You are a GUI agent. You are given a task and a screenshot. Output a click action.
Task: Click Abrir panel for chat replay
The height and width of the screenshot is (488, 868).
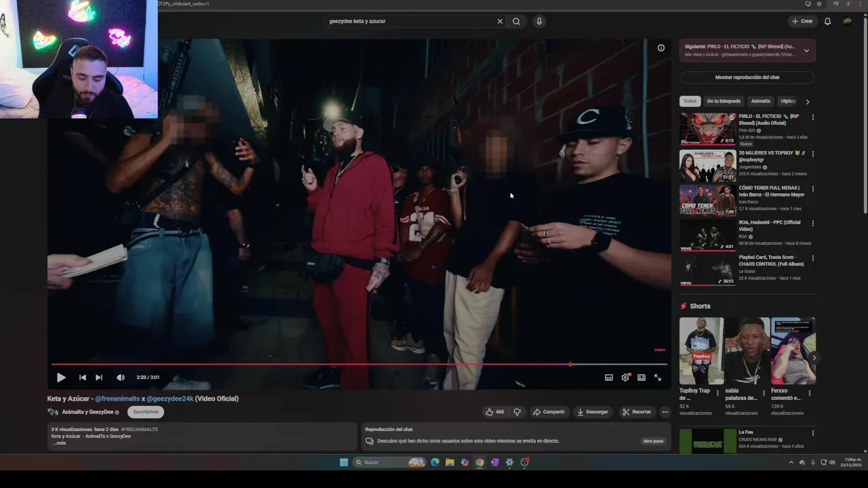tap(653, 441)
